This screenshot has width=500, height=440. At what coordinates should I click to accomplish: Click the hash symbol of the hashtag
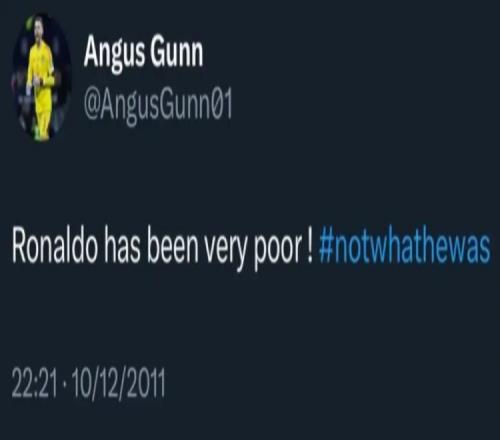tap(327, 248)
